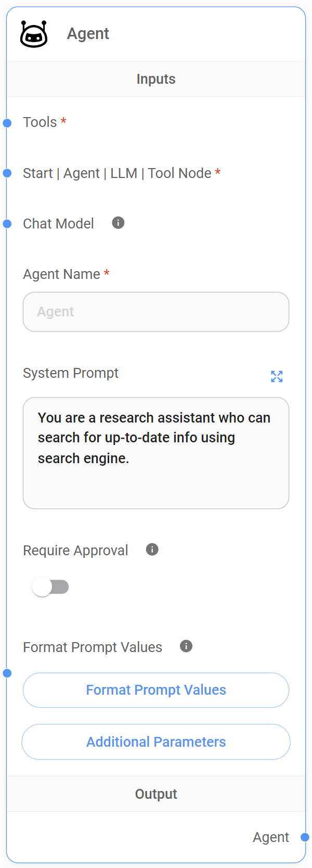Click the Agent robot icon in header

[x=34, y=34]
